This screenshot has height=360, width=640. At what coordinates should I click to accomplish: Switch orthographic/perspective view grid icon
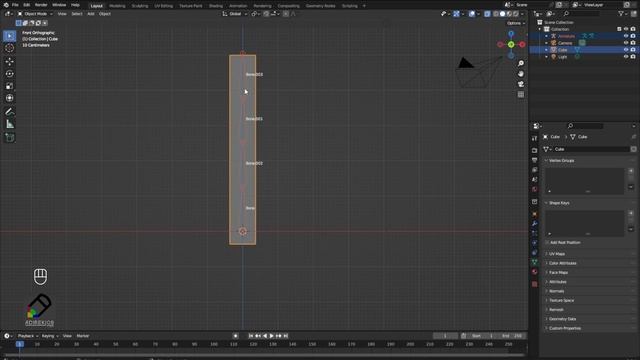[x=521, y=94]
